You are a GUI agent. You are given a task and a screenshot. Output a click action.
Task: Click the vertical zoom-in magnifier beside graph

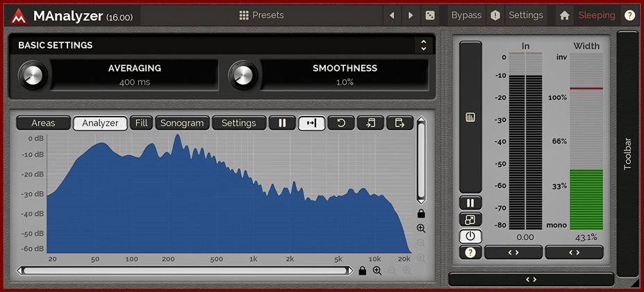tap(421, 228)
